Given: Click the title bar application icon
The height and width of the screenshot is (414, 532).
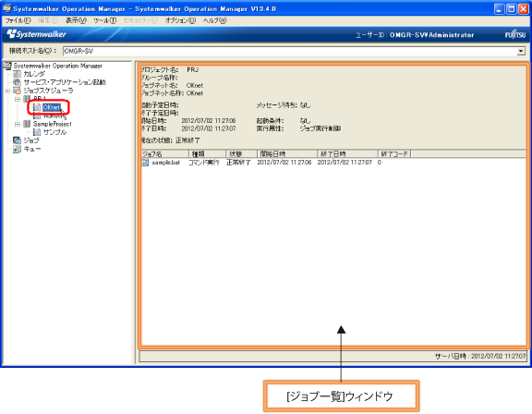Looking at the screenshot, I should (6, 8).
